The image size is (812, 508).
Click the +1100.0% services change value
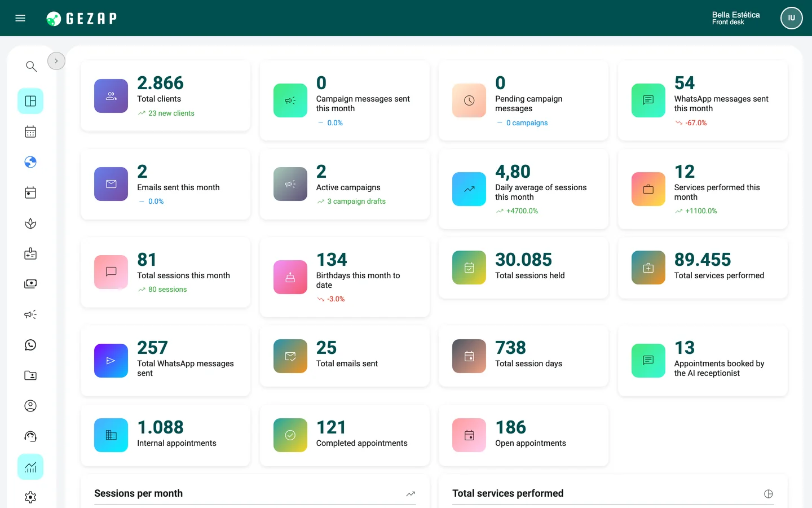point(701,211)
